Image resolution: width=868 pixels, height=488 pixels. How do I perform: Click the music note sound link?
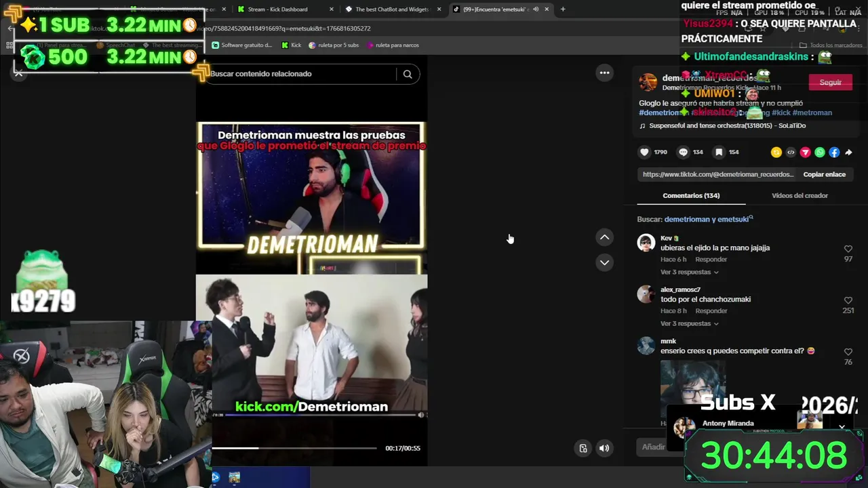click(x=723, y=126)
